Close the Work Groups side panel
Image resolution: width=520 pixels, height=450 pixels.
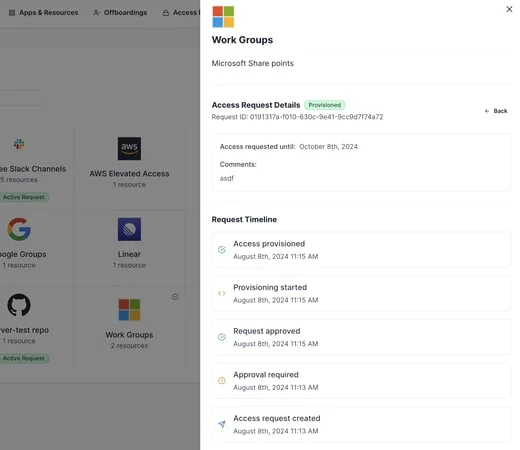(x=509, y=9)
